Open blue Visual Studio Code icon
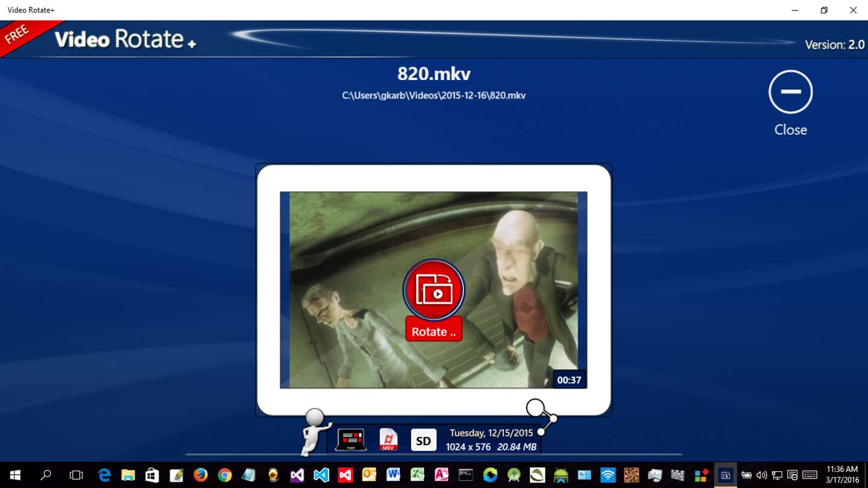 [321, 475]
